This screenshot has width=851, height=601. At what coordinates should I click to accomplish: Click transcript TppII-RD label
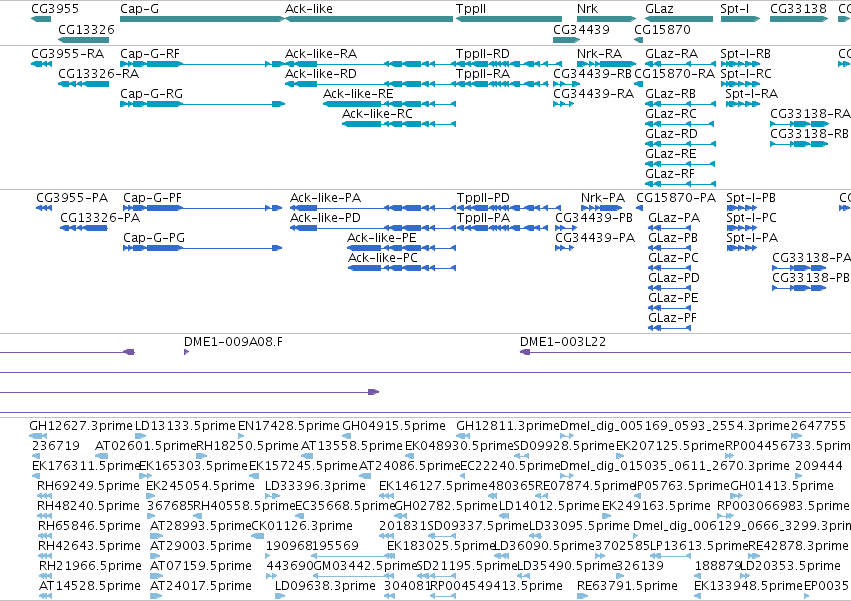click(483, 54)
